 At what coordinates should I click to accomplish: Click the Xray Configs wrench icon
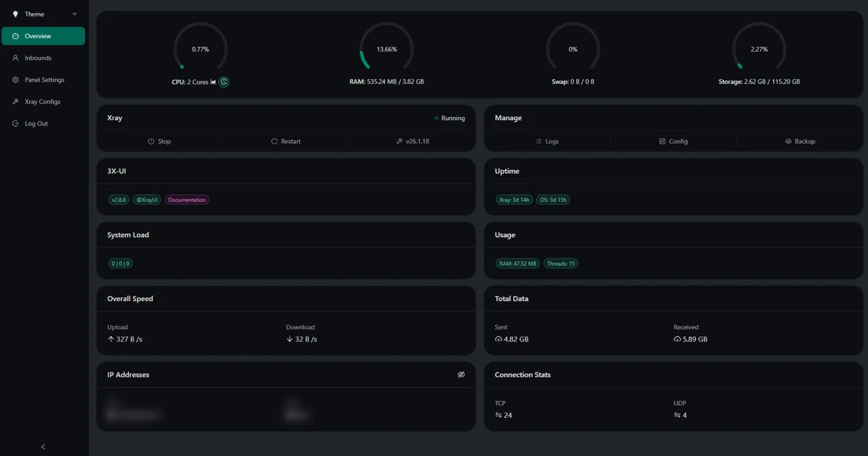click(x=16, y=102)
